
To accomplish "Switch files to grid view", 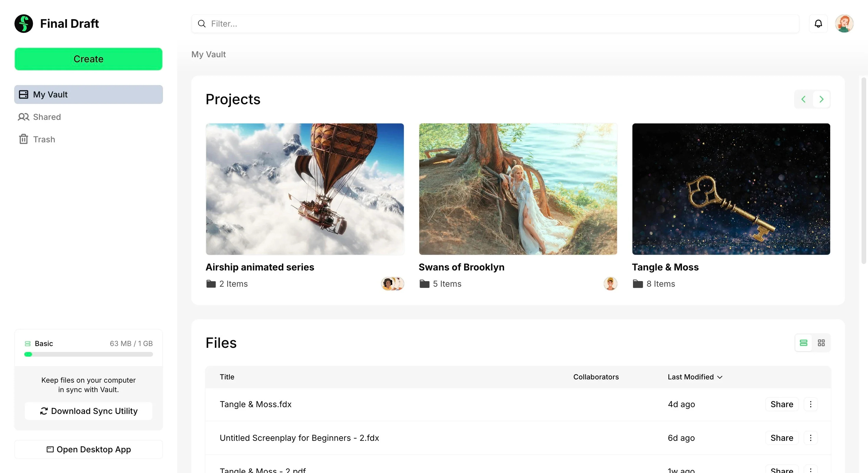I will (x=821, y=342).
